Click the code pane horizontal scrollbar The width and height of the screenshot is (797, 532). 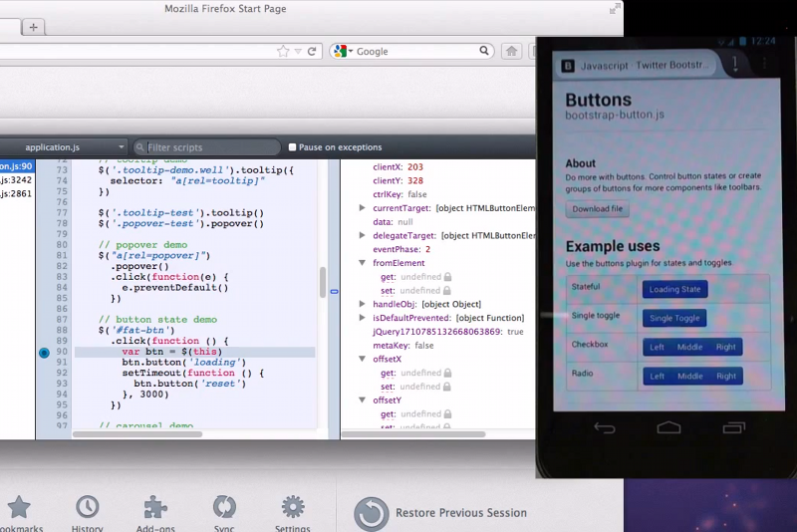click(137, 434)
